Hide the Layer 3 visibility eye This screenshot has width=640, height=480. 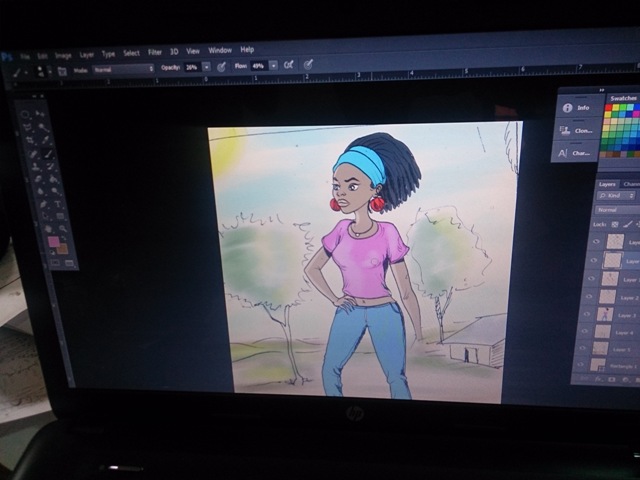point(587,315)
